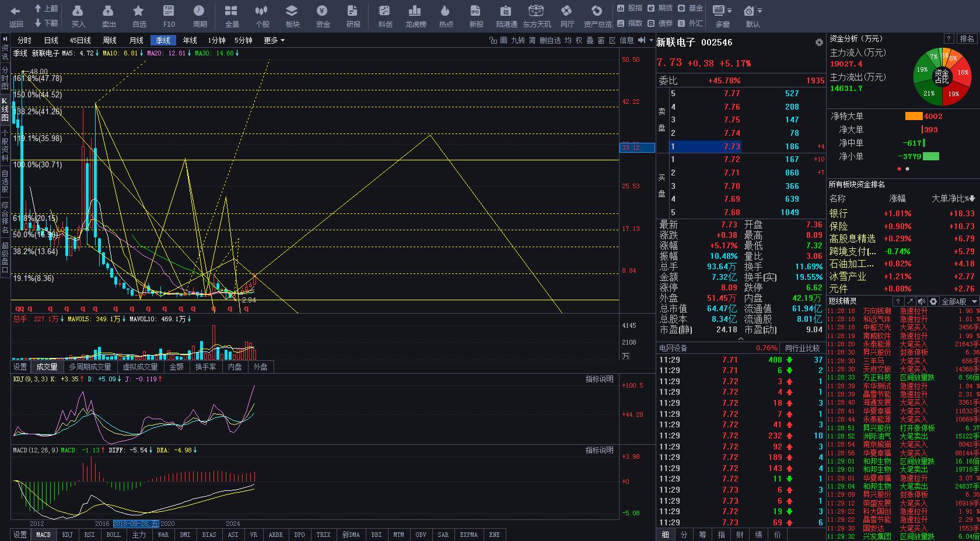The image size is (980, 541).
Task: Switch to the 日线 period tab
Action: tap(51, 40)
